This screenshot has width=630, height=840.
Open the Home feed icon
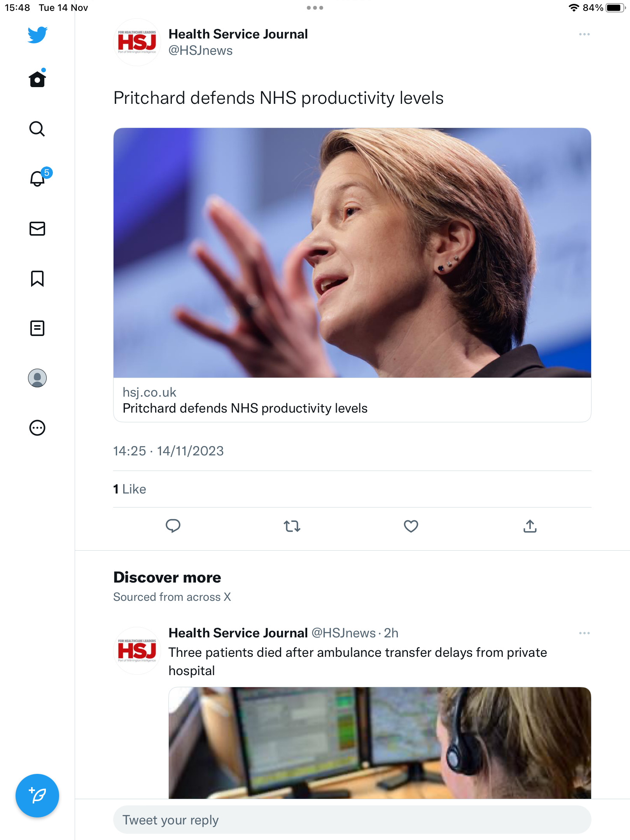pos(37,79)
